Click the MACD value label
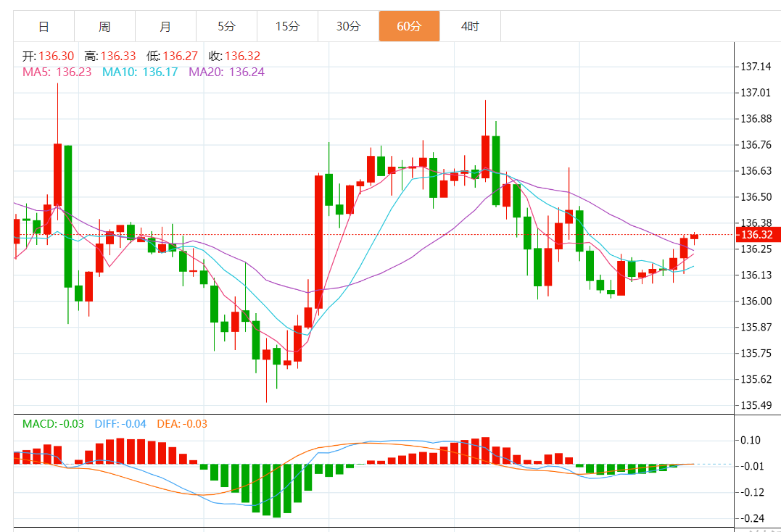 coord(53,423)
